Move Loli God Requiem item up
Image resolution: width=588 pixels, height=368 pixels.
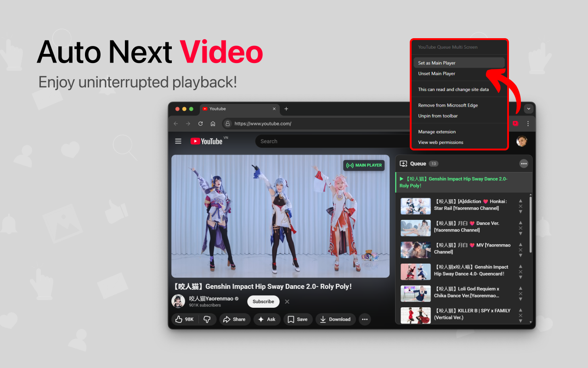tap(520, 288)
